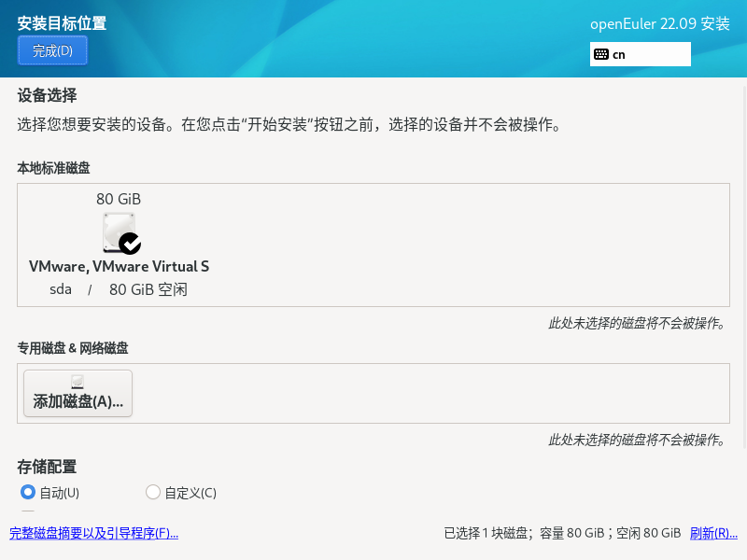Click the black checkmark badge on the sda disk
This screenshot has height=560, width=747.
click(130, 244)
